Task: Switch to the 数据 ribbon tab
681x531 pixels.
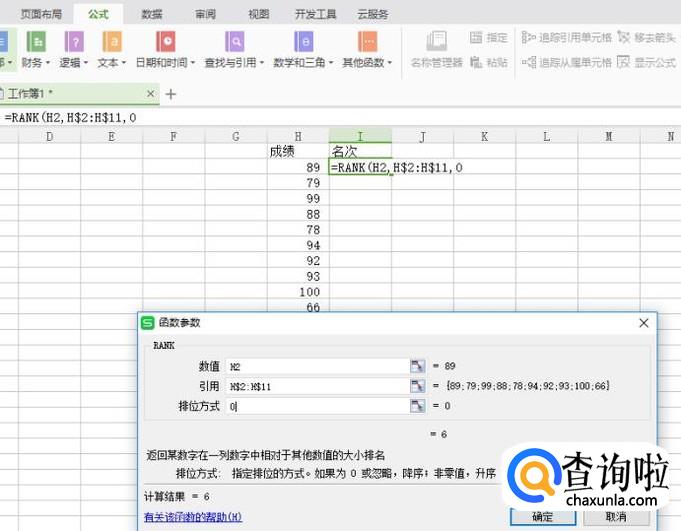Action: pos(152,14)
